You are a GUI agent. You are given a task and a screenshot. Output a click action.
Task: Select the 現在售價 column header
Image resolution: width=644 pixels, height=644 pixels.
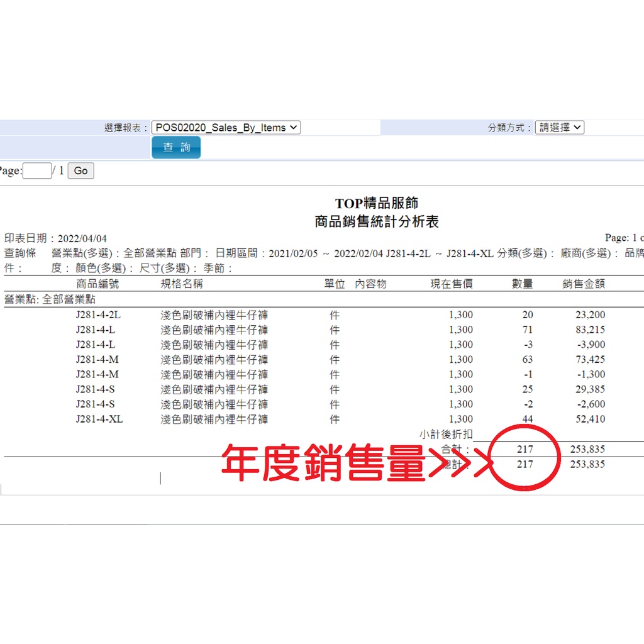click(x=451, y=284)
